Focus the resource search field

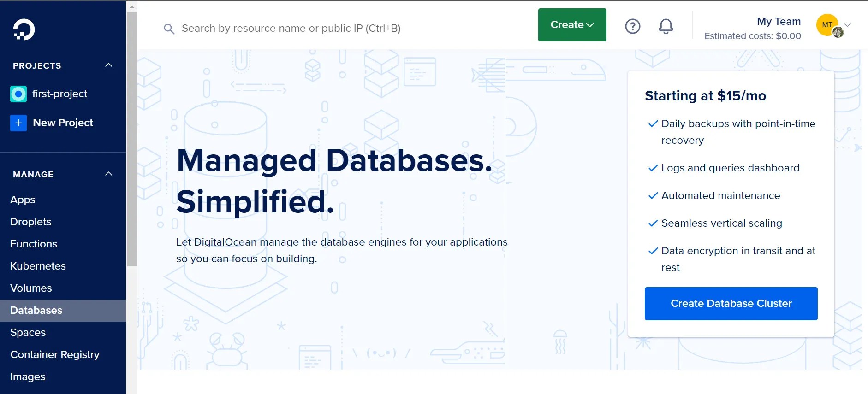point(291,29)
